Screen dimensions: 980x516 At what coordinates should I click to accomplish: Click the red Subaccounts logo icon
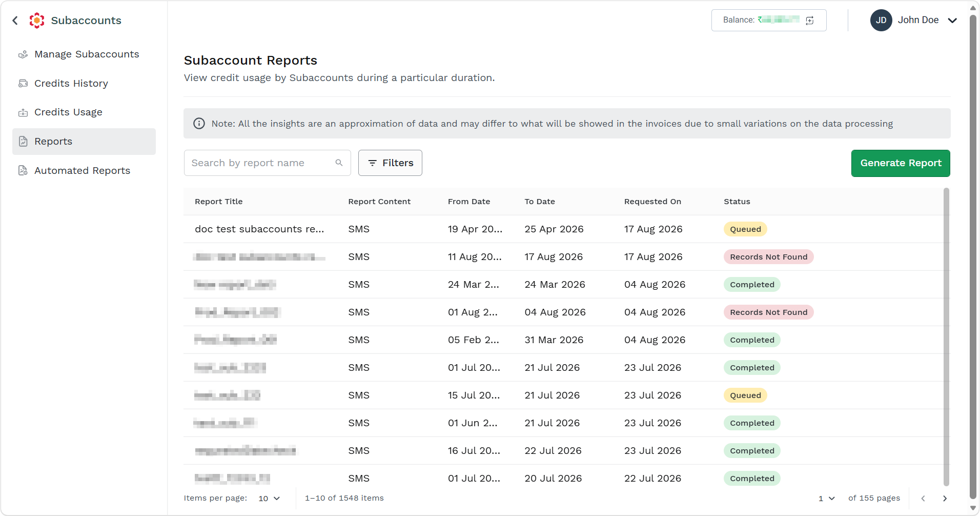pyautogui.click(x=37, y=21)
